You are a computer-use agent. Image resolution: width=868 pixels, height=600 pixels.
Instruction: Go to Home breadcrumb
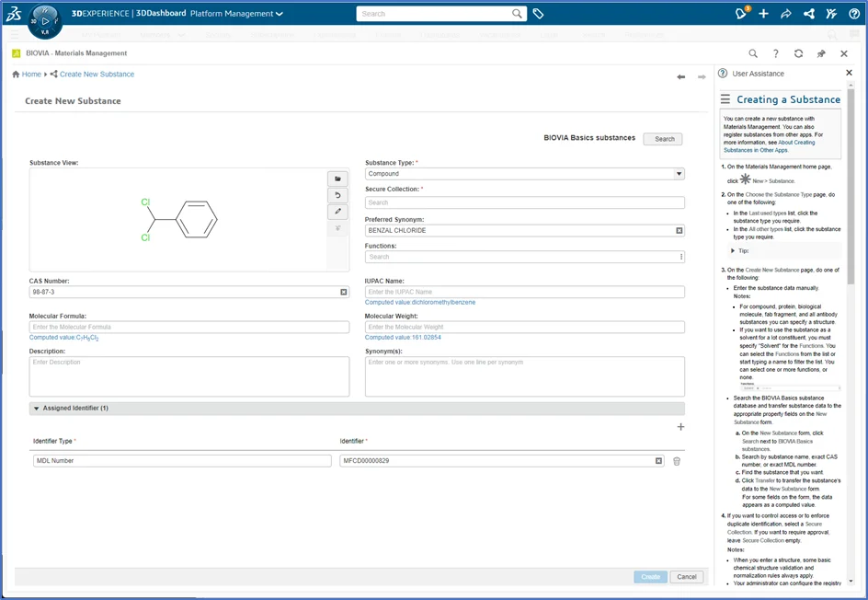click(x=31, y=75)
